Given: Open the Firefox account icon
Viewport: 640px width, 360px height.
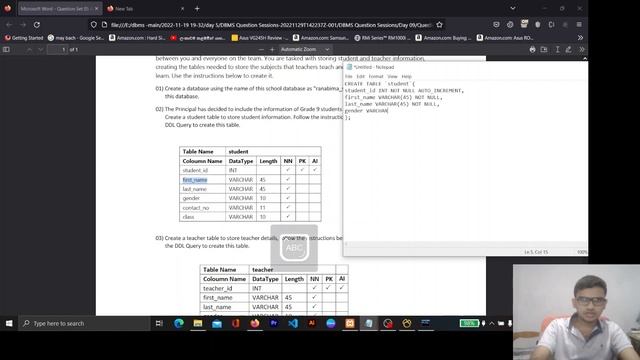Looking at the screenshot, I should coord(510,24).
